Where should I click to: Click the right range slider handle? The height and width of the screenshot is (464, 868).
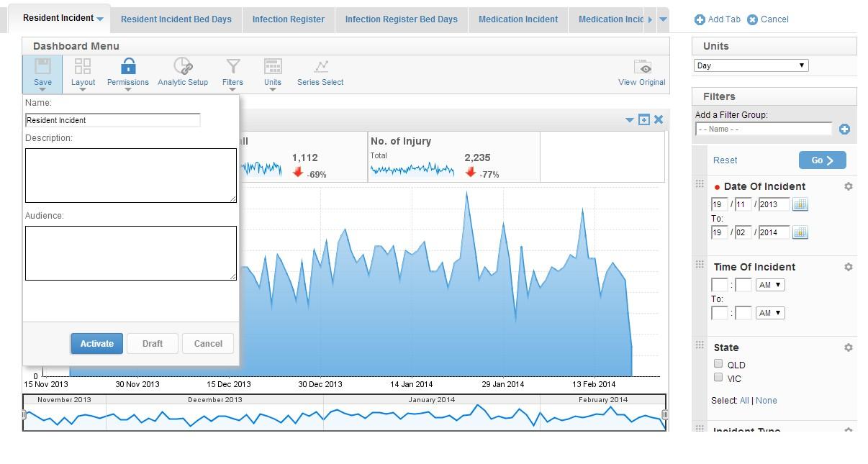tap(665, 414)
